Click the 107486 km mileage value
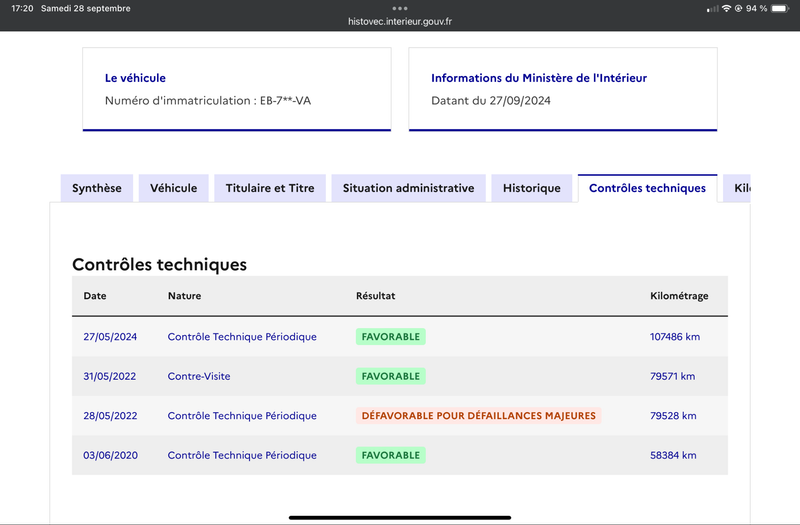This screenshot has width=800, height=525. pyautogui.click(x=675, y=337)
